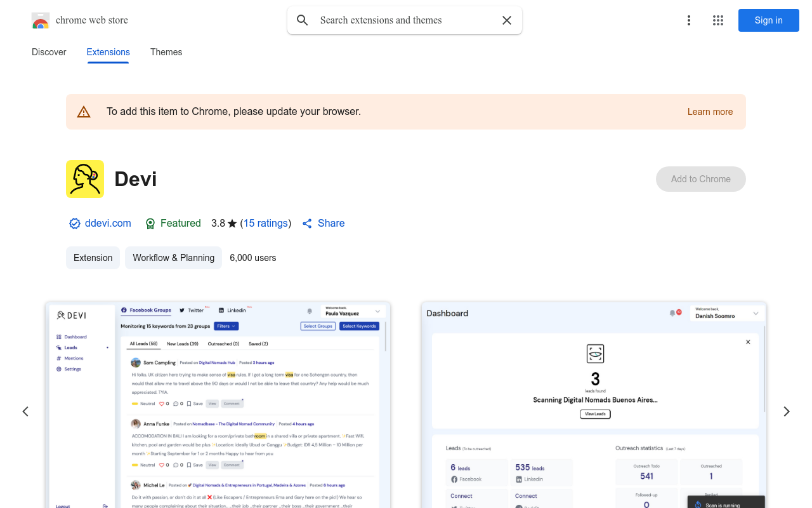The image size is (812, 508).
Task: Go to the next screenshot arrow
Action: click(787, 411)
